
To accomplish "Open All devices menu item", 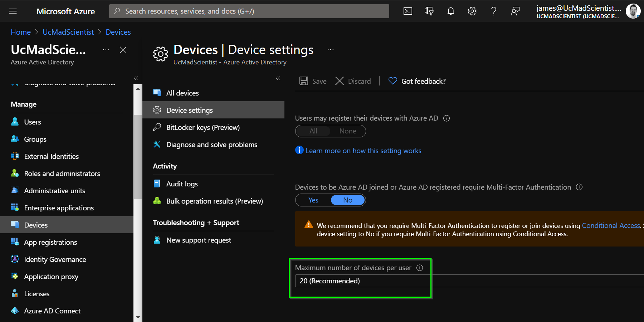I will coord(213,93).
